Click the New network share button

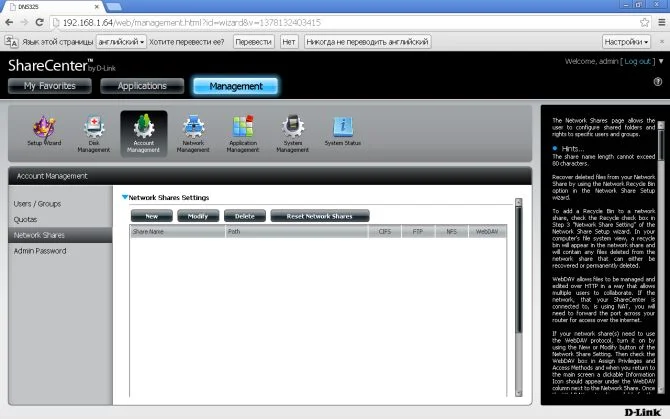pos(151,216)
